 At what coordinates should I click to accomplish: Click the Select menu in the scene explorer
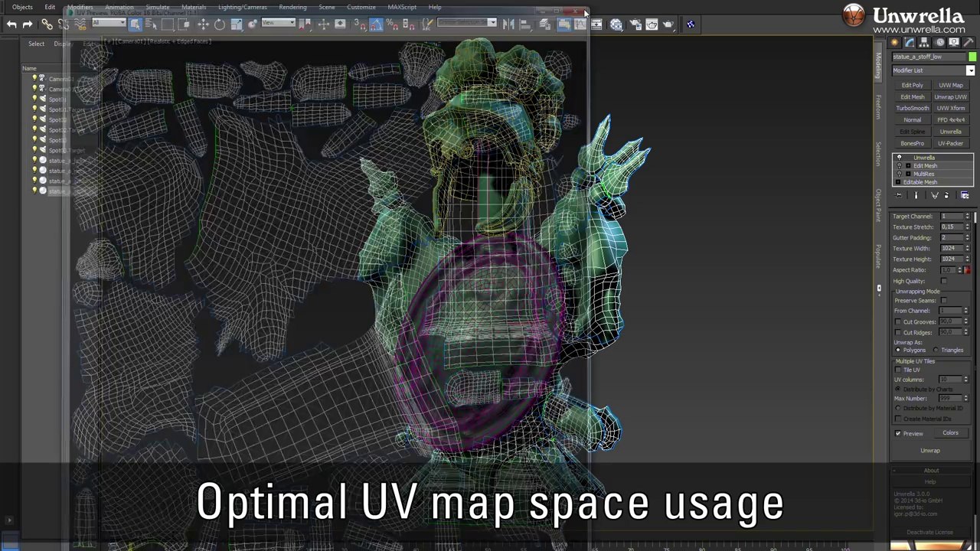[x=36, y=44]
